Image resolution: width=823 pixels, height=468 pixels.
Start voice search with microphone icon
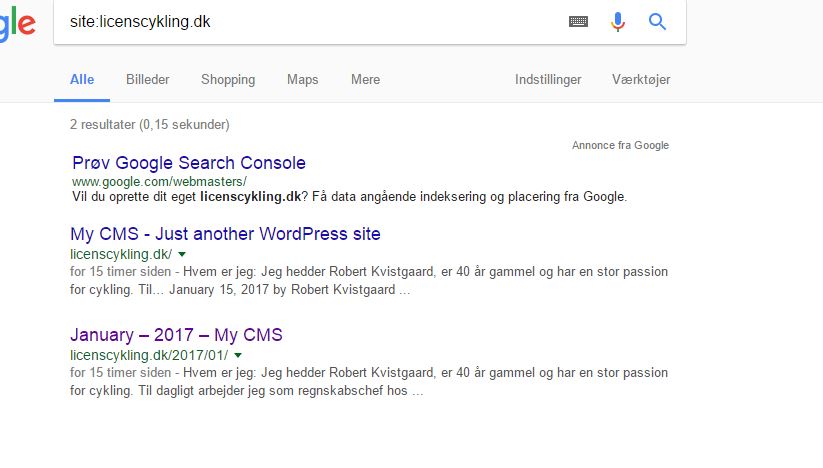tap(618, 22)
